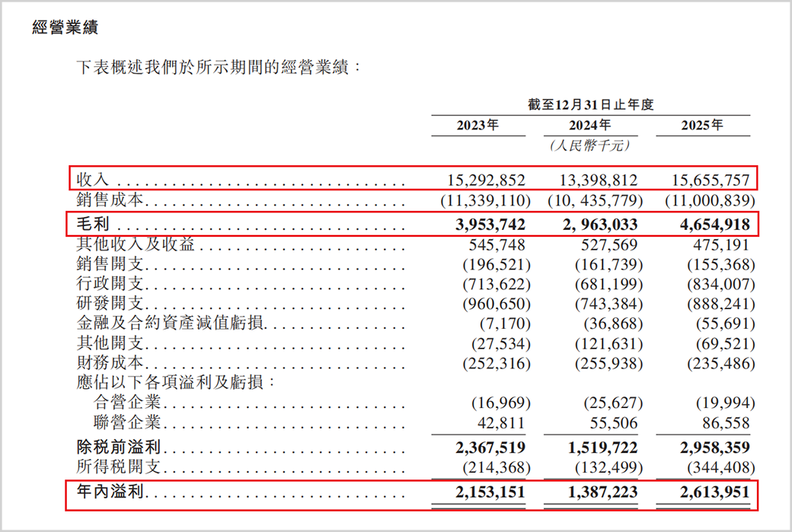Viewport: 792px width, 532px height.
Task: Select the 2023年 column header
Action: coord(477,126)
